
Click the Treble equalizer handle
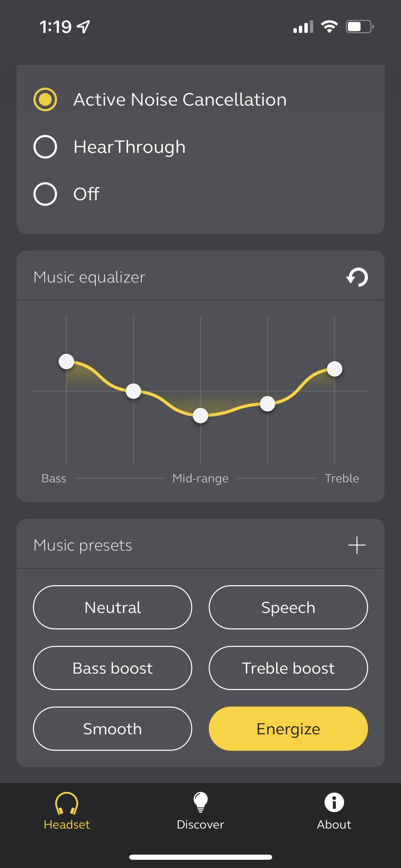coord(335,369)
